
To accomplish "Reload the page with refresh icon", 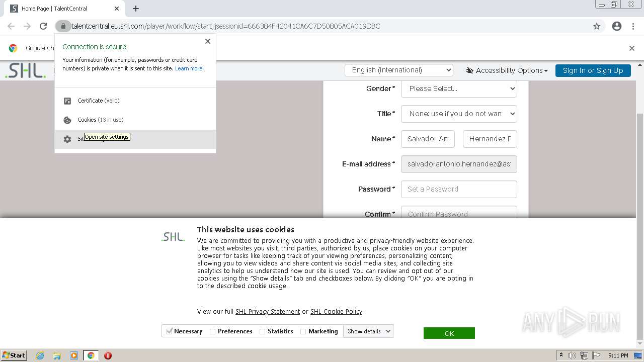I will [x=43, y=26].
